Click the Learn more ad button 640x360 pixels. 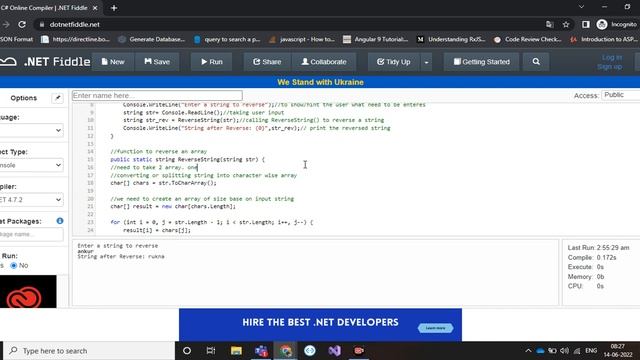pos(435,328)
